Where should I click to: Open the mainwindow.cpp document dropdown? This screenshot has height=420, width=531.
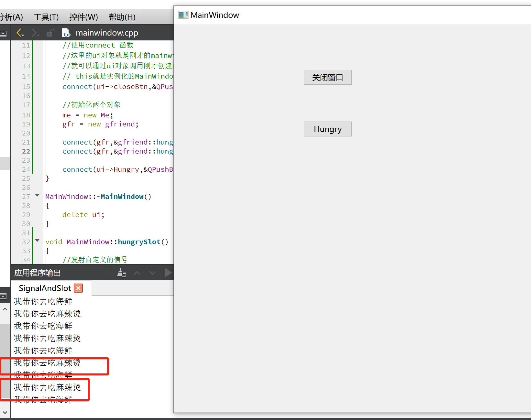point(107,33)
